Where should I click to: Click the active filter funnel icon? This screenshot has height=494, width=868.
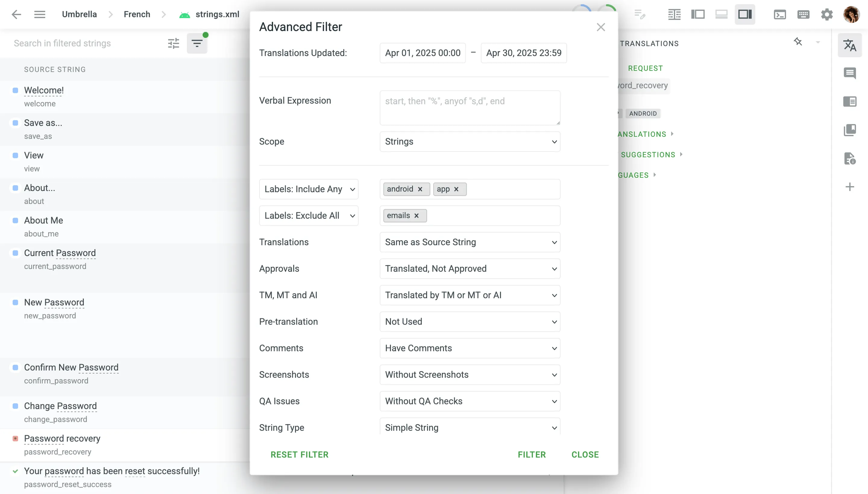[197, 43]
